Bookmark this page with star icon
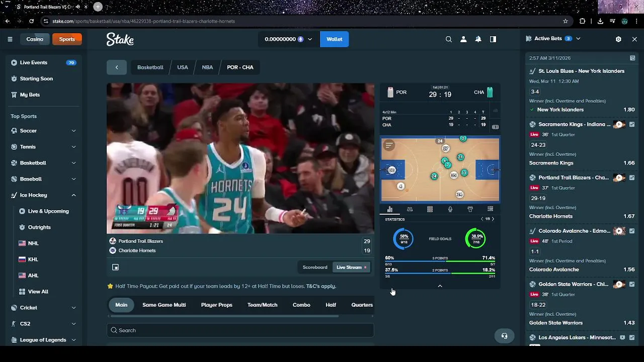The width and height of the screenshot is (644, 362). click(566, 21)
